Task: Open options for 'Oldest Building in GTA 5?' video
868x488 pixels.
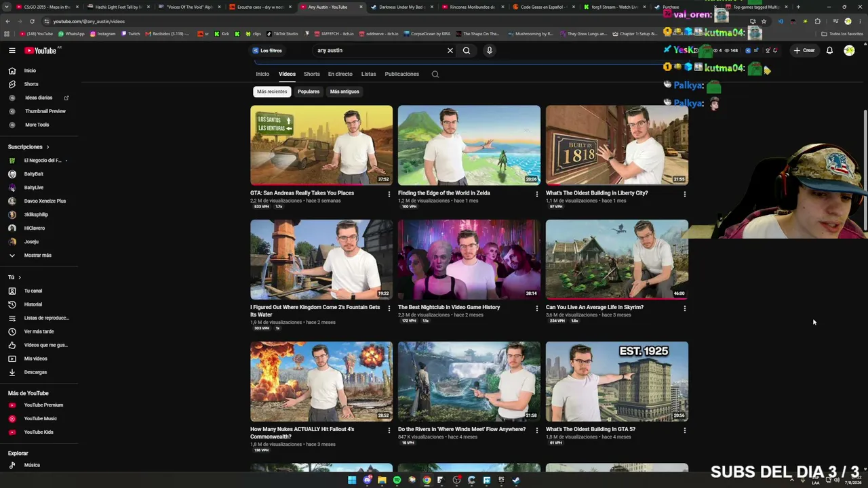Action: click(685, 430)
